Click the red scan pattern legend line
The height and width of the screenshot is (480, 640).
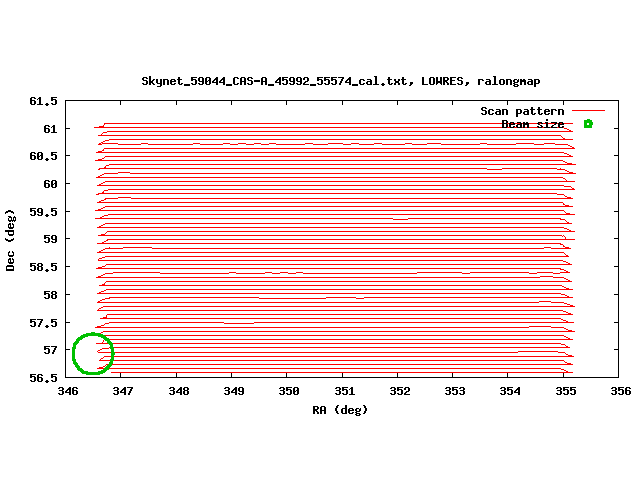[588, 110]
